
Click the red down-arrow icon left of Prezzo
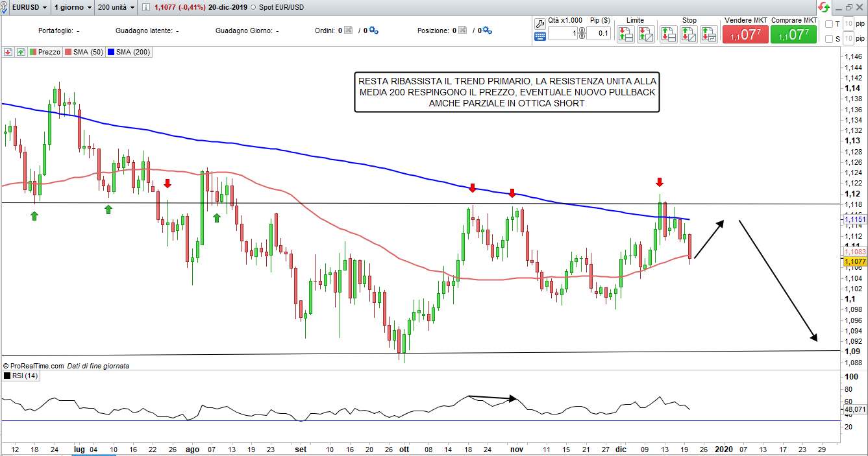[8, 52]
